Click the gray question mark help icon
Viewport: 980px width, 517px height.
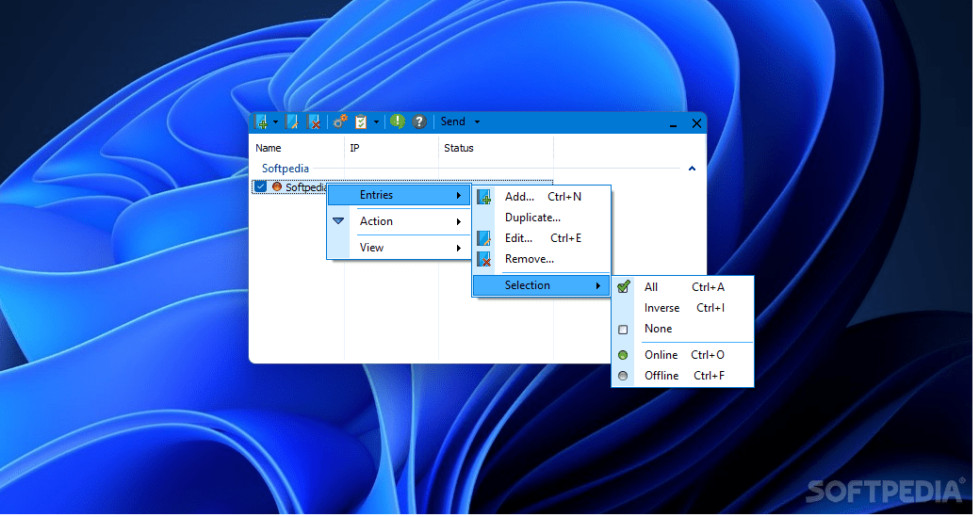point(419,122)
